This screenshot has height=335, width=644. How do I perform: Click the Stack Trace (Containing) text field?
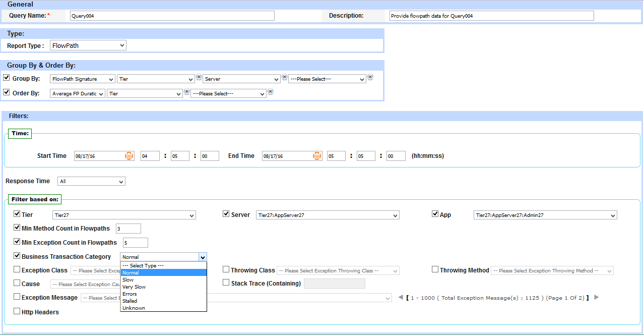coord(335,284)
